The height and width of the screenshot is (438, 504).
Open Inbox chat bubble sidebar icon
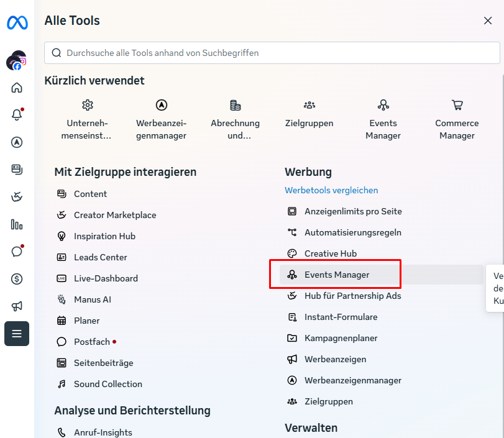pyautogui.click(x=17, y=251)
